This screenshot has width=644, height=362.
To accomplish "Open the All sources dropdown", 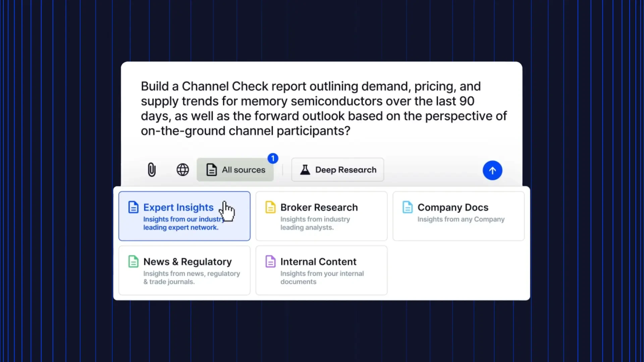I will click(x=235, y=170).
